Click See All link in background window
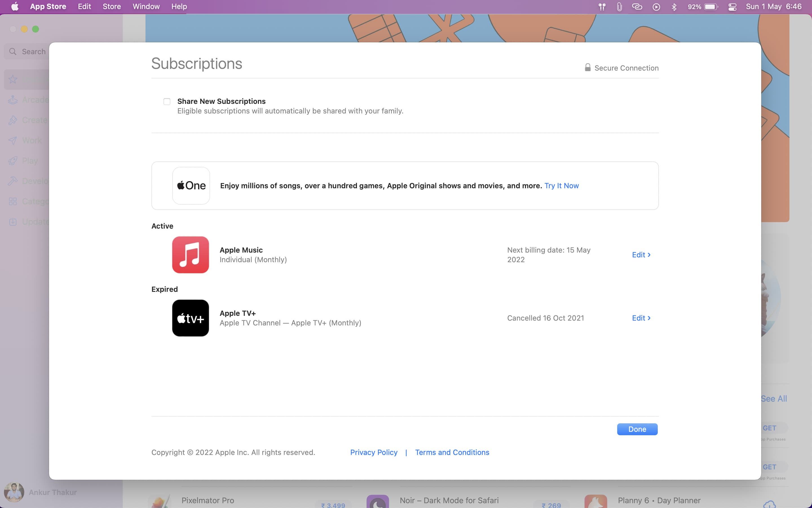This screenshot has width=812, height=508. pyautogui.click(x=774, y=398)
